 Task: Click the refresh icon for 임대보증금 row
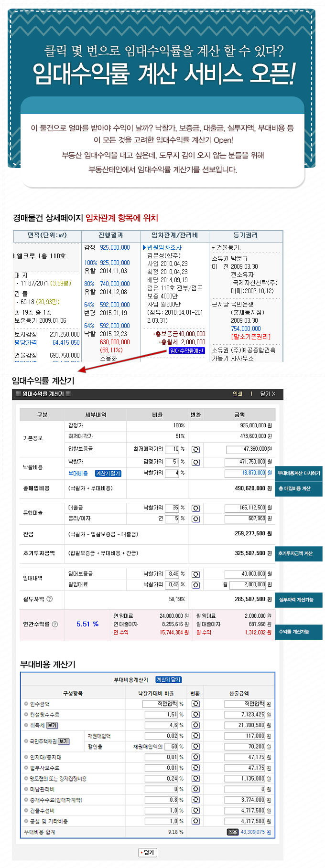195,574
